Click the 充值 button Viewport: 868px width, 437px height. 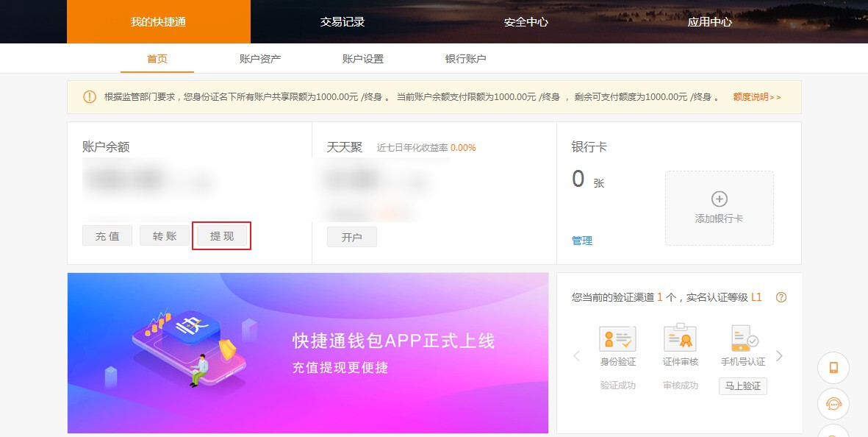click(x=107, y=236)
